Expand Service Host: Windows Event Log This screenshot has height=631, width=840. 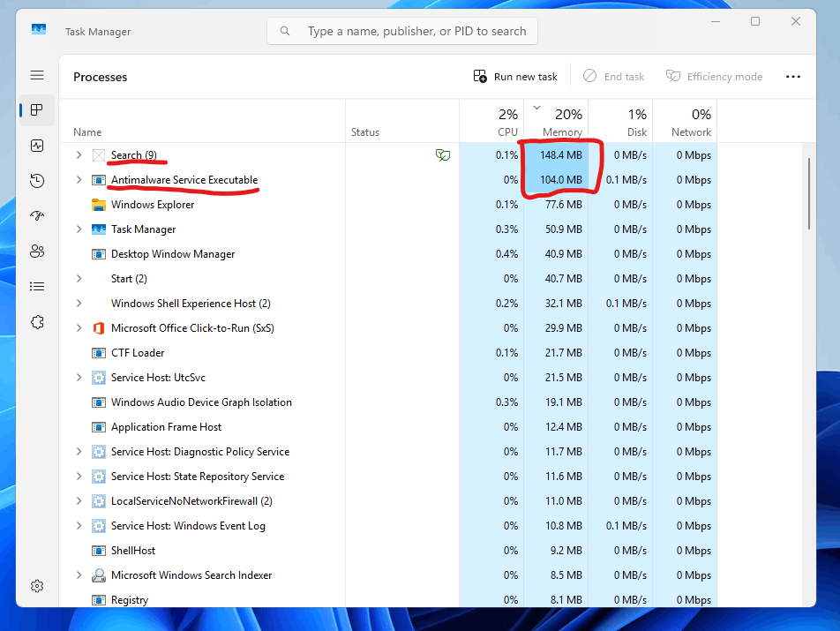click(79, 525)
